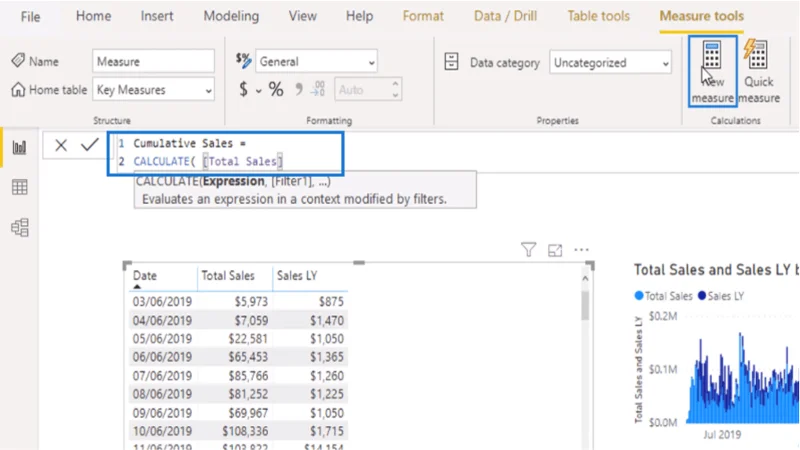The height and width of the screenshot is (450, 800).
Task: Click the Data category icon
Action: pyautogui.click(x=451, y=62)
